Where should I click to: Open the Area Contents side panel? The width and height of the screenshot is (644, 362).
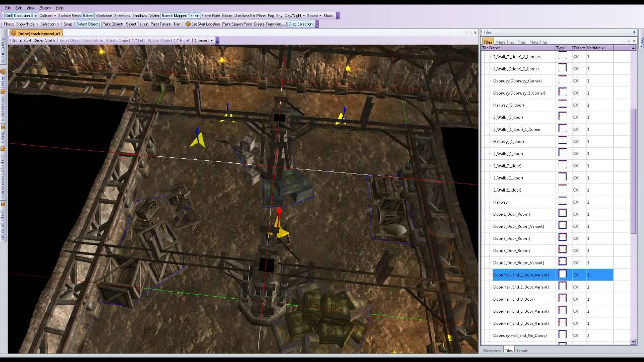pos(3,49)
